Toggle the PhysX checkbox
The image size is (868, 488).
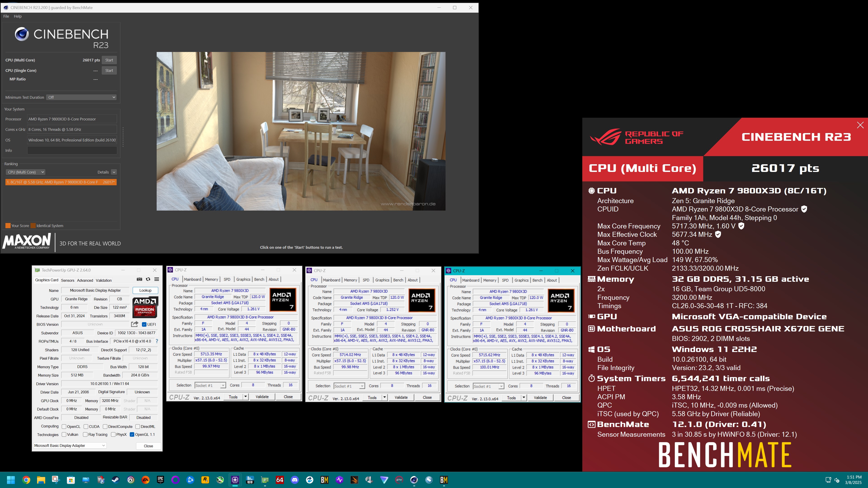pyautogui.click(x=113, y=434)
